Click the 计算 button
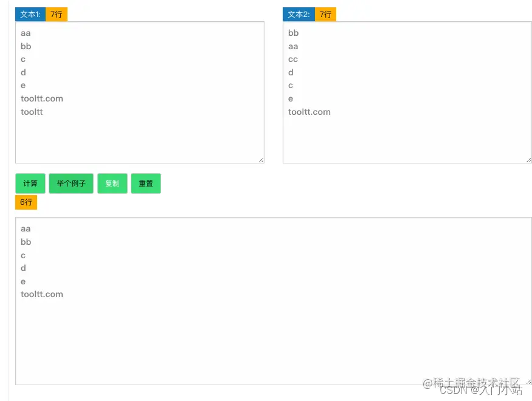The width and height of the screenshot is (532, 401). point(30,183)
